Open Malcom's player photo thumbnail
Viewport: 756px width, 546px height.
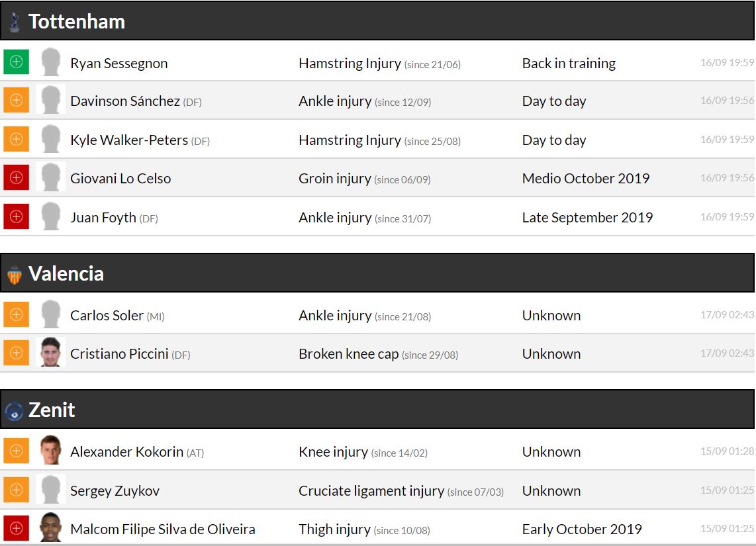point(51,528)
